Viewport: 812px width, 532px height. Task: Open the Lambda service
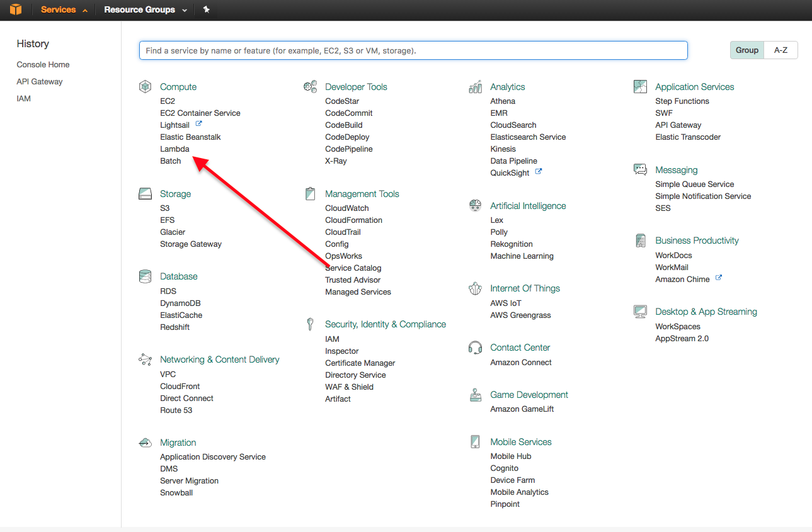[174, 149]
